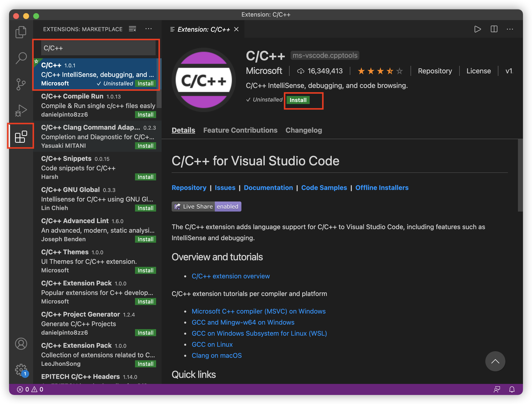Open the Source Control view

(x=21, y=84)
